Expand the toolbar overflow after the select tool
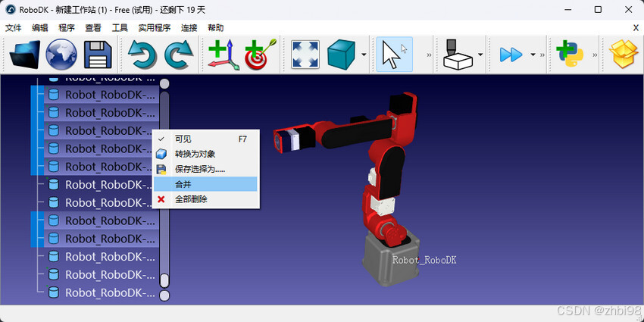644x322 pixels. point(429,55)
